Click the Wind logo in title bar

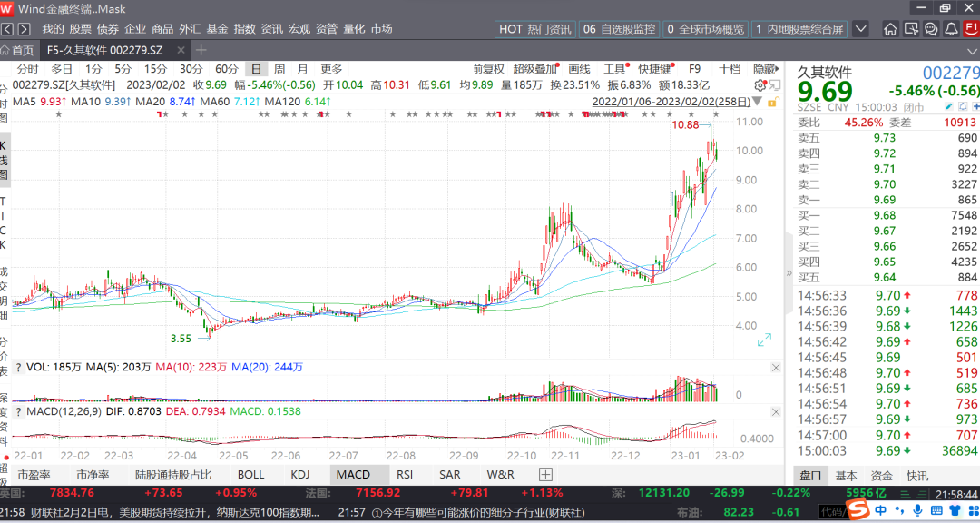pyautogui.click(x=7, y=9)
